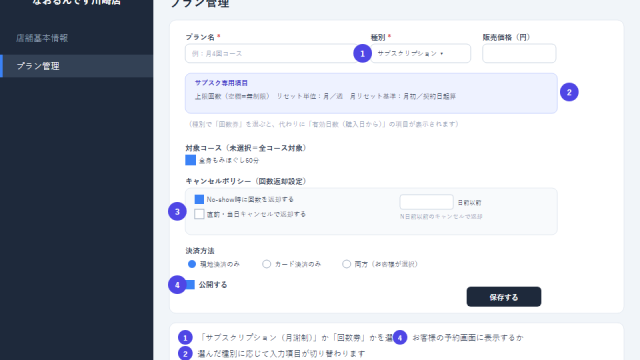Toggle the 公開する checkbox

190,284
